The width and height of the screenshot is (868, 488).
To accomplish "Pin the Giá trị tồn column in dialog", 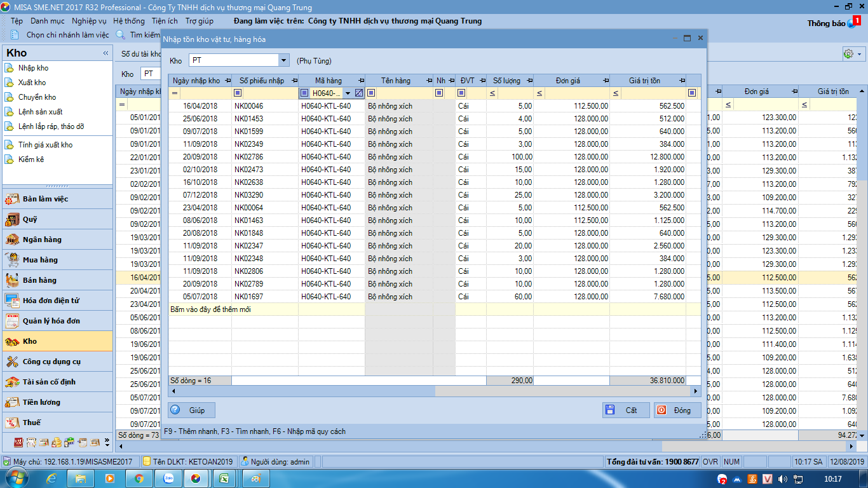I will tap(682, 81).
